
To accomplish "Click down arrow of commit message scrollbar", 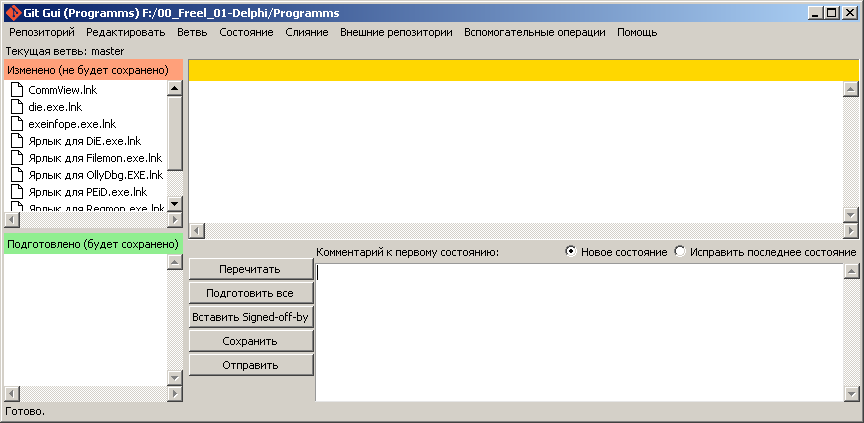I will click(x=851, y=394).
